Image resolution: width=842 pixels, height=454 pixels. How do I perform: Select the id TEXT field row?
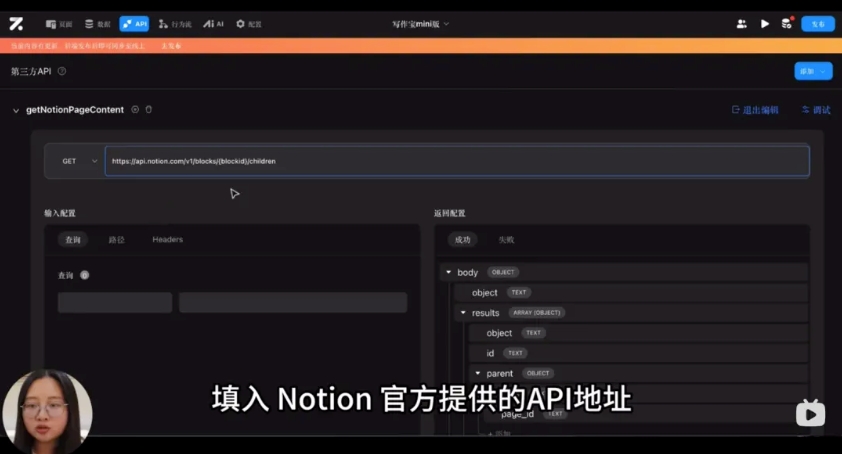(x=638, y=353)
